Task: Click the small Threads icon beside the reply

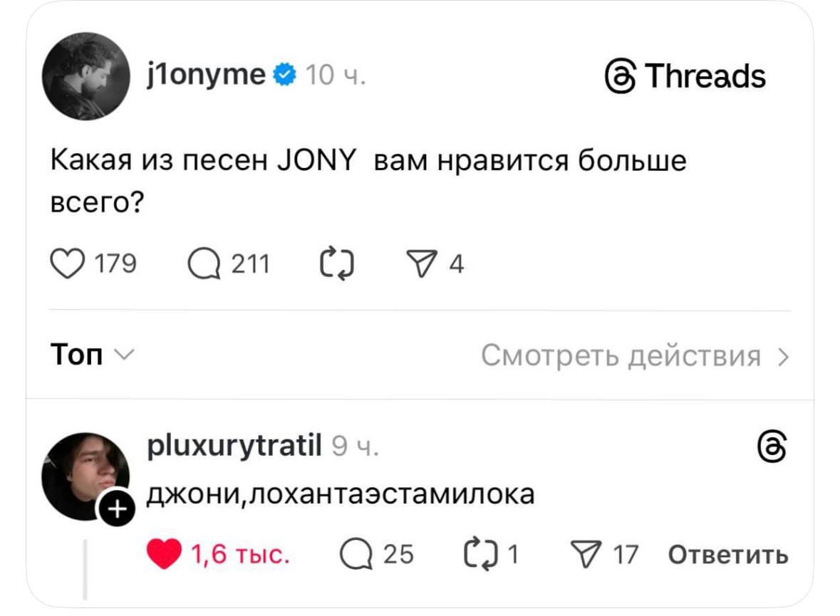Action: [x=771, y=449]
